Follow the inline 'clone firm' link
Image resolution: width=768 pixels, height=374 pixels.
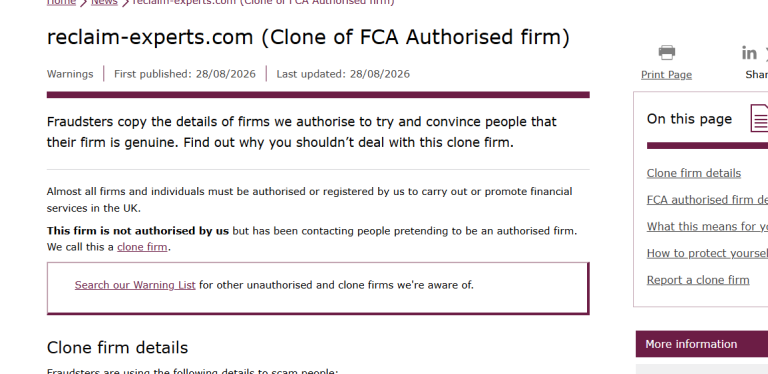(142, 247)
